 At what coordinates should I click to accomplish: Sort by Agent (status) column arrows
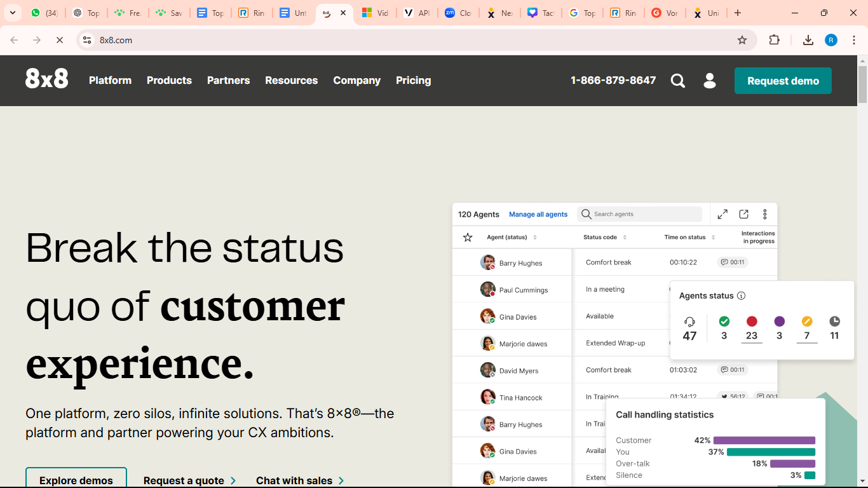[x=535, y=237]
